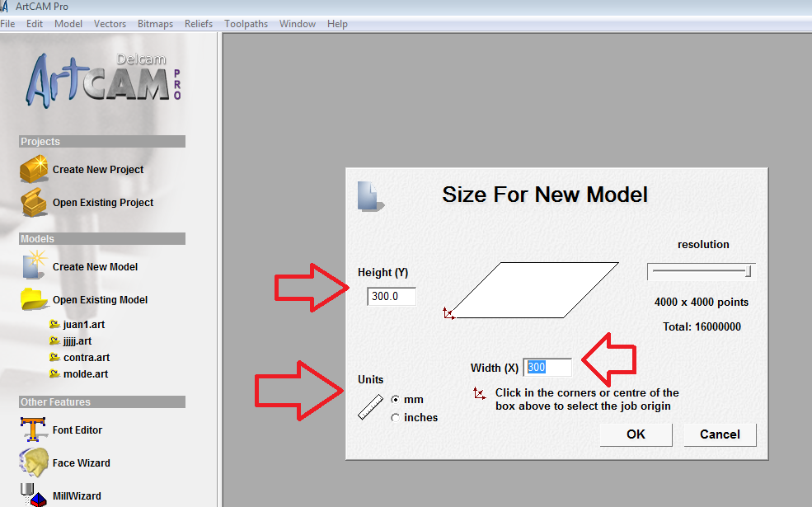
Task: Open the Toolpaths menu
Action: (246, 24)
